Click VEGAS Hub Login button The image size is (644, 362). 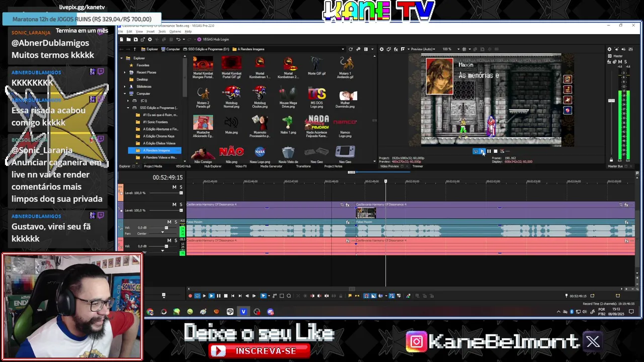click(x=214, y=39)
